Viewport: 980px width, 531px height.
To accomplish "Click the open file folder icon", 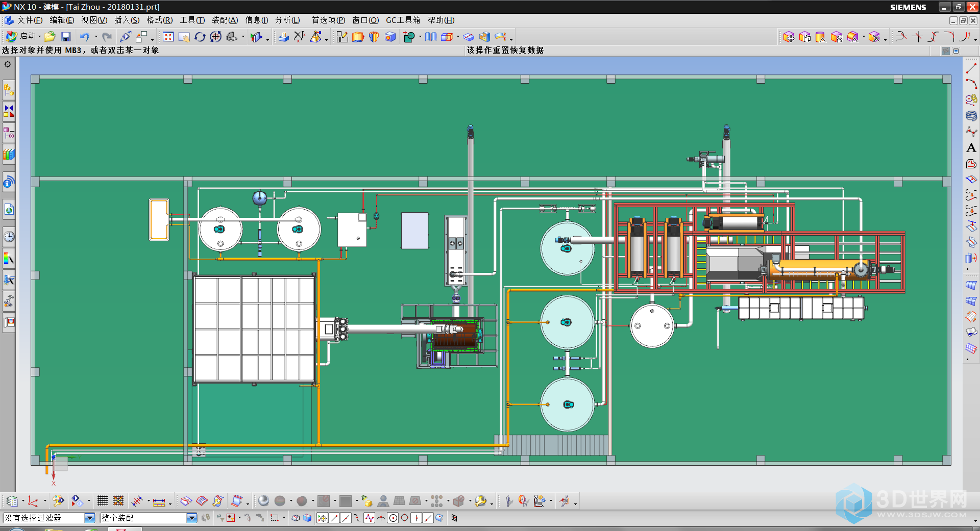I will click(50, 37).
